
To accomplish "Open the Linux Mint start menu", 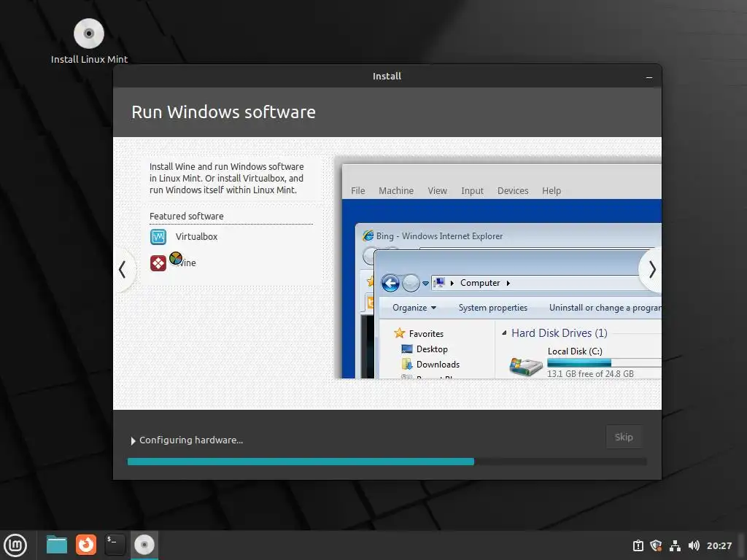I will pyautogui.click(x=16, y=545).
